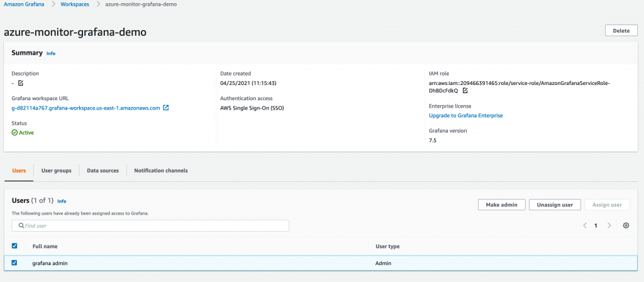The width and height of the screenshot is (644, 282).
Task: Select the Notification channels tab
Action: coord(161,171)
